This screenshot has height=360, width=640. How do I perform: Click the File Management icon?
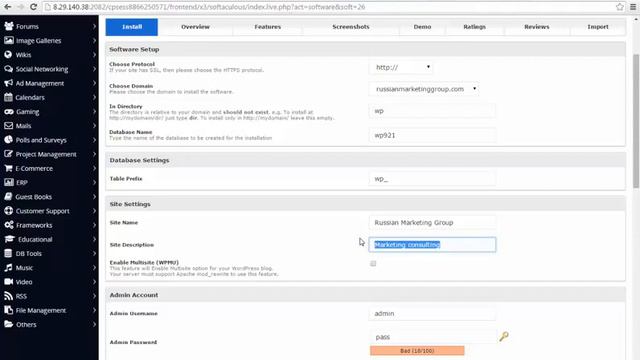point(9,310)
